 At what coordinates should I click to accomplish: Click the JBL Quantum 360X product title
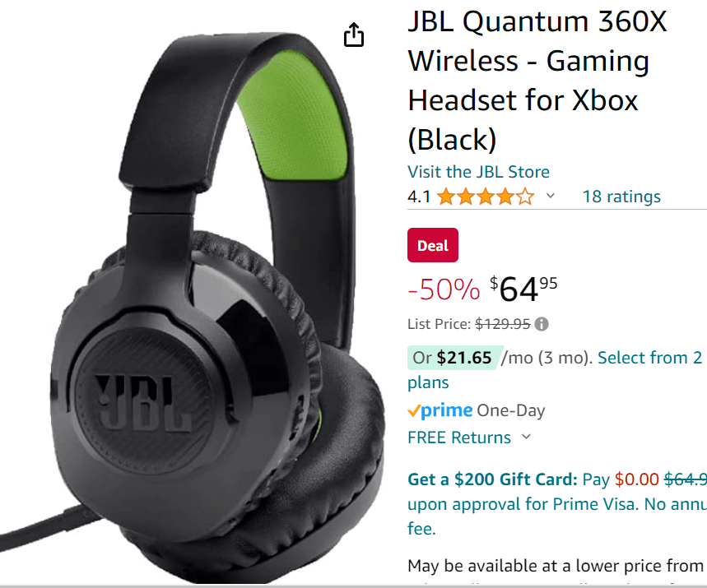[537, 81]
